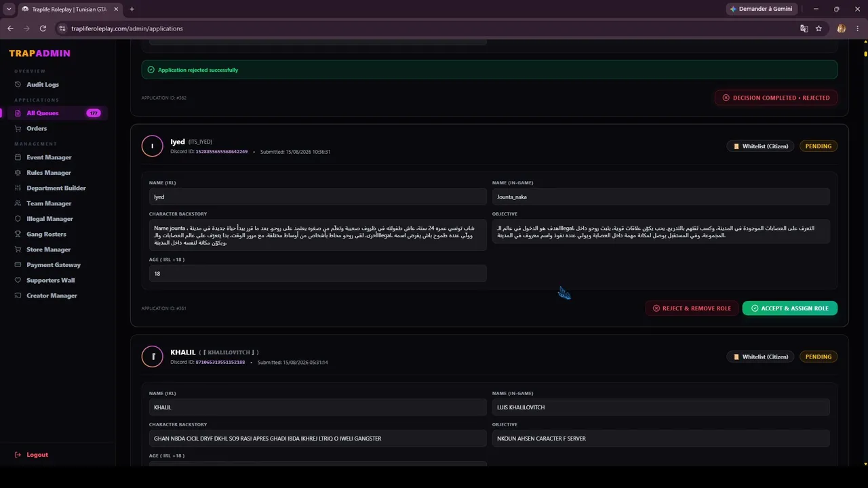Click Iyed's round avatar
Image resolution: width=868 pixels, height=488 pixels.
(x=153, y=146)
